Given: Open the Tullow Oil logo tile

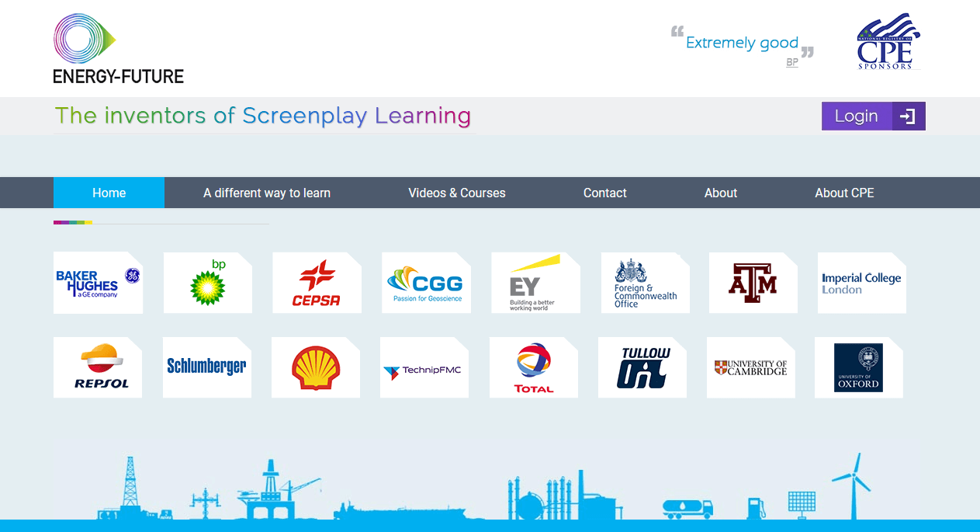Looking at the screenshot, I should point(642,367).
